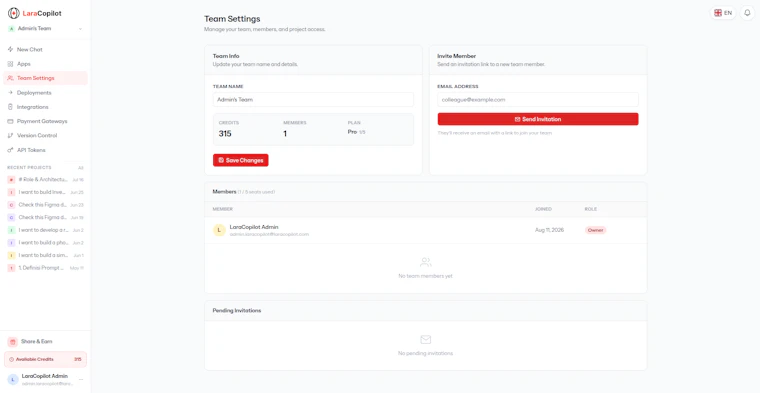Click the LaraCopilot logo

point(34,13)
